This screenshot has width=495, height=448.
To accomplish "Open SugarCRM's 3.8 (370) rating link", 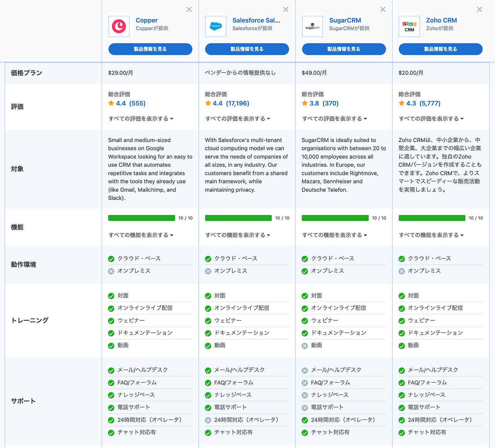I will tap(324, 103).
